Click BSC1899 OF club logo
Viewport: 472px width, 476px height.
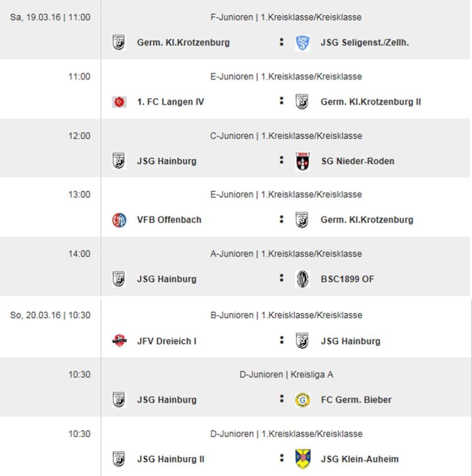pos(302,279)
